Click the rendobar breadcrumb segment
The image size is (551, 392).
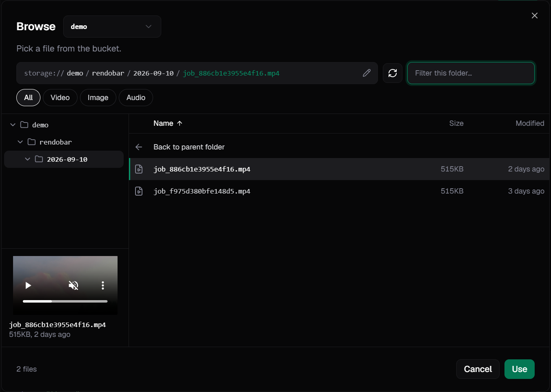tap(108, 73)
